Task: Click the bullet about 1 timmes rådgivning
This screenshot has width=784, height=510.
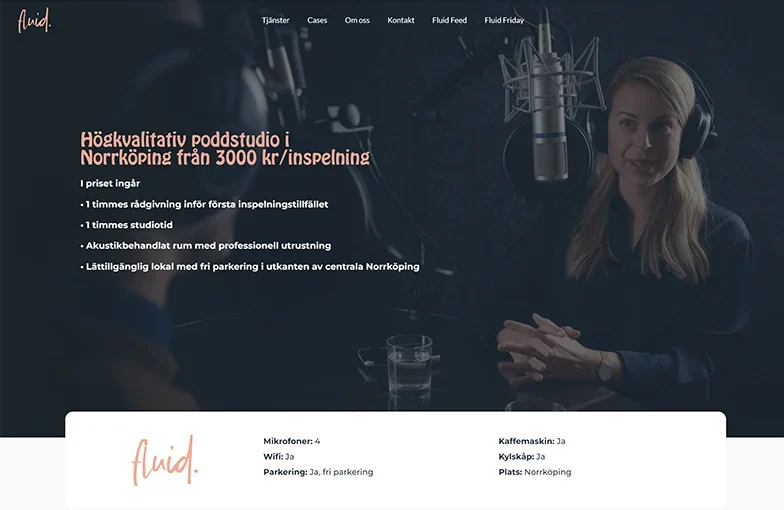Action: pos(204,204)
